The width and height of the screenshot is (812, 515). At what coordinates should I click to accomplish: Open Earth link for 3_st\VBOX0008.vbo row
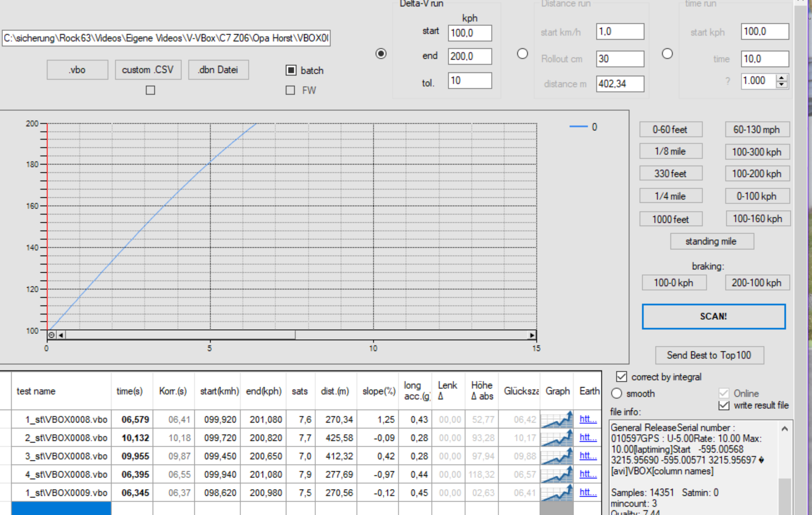point(588,456)
